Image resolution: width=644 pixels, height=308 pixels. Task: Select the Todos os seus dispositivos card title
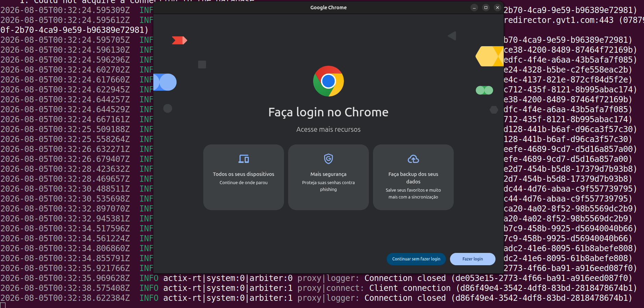tap(244, 174)
